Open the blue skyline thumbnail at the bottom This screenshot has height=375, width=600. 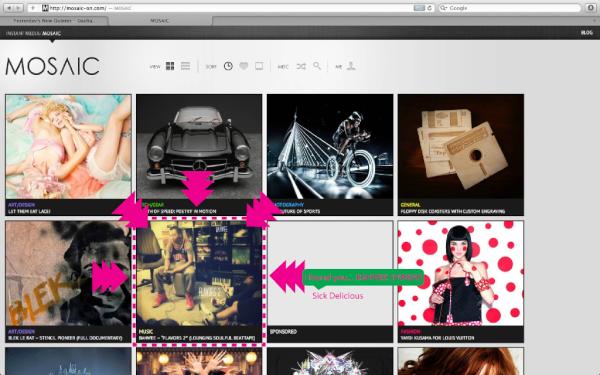tap(68, 362)
